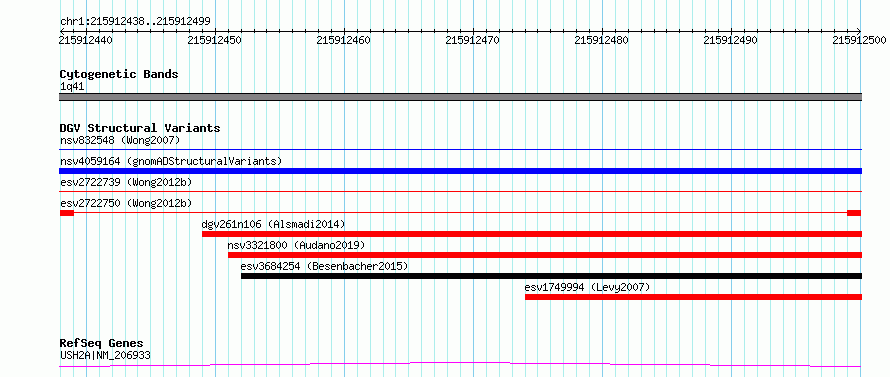Click ruler position 215912460
The image size is (890, 377).
click(x=343, y=40)
